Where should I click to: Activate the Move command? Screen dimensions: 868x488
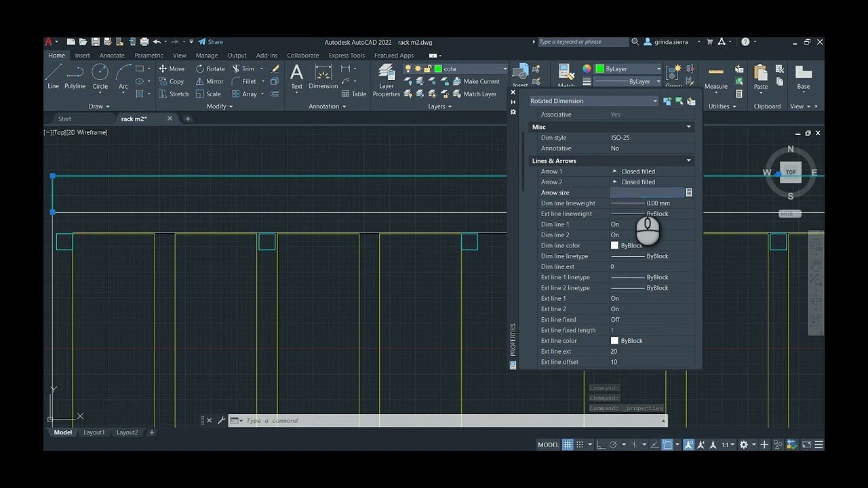click(172, 68)
